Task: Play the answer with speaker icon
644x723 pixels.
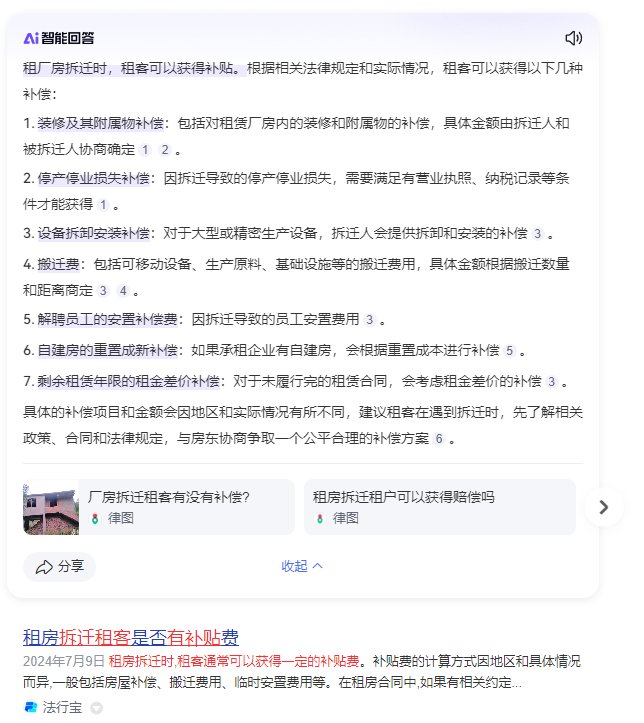Action: tap(573, 38)
